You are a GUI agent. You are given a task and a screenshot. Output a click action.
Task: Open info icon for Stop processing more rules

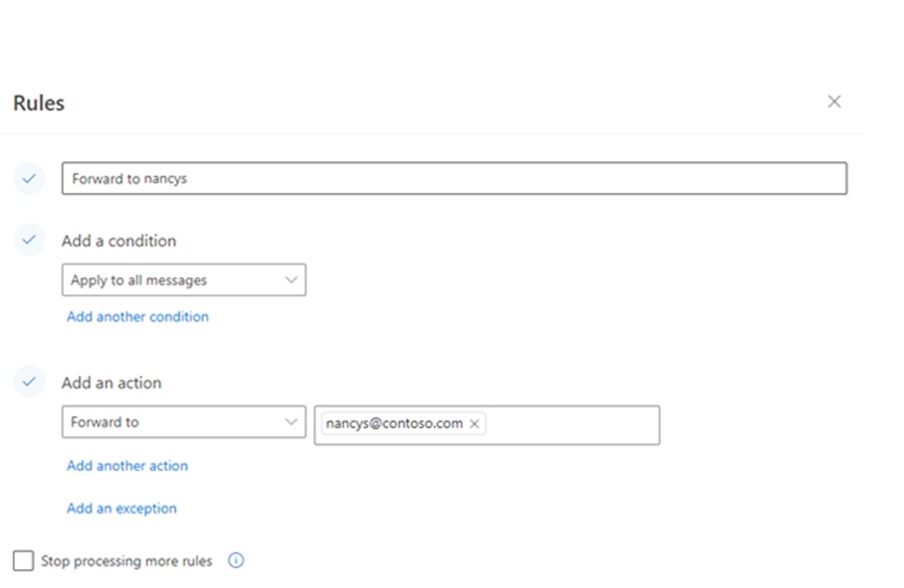(x=236, y=561)
